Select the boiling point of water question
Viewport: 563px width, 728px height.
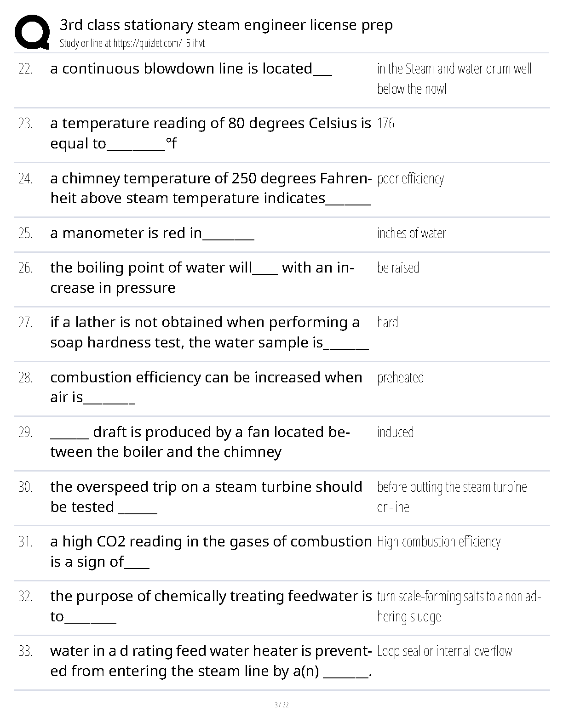[202, 278]
